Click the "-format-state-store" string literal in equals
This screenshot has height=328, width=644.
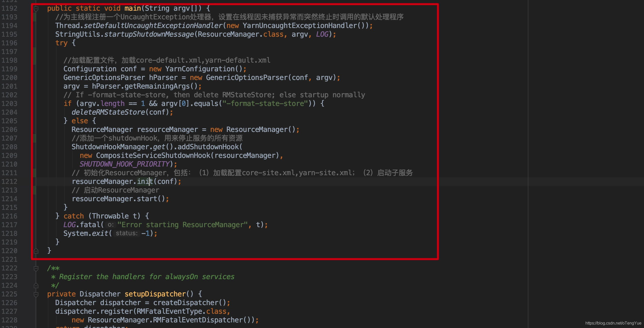click(265, 104)
